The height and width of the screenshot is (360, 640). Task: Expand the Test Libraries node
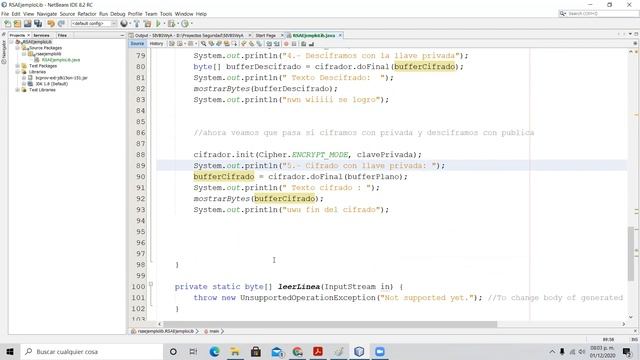(18, 90)
